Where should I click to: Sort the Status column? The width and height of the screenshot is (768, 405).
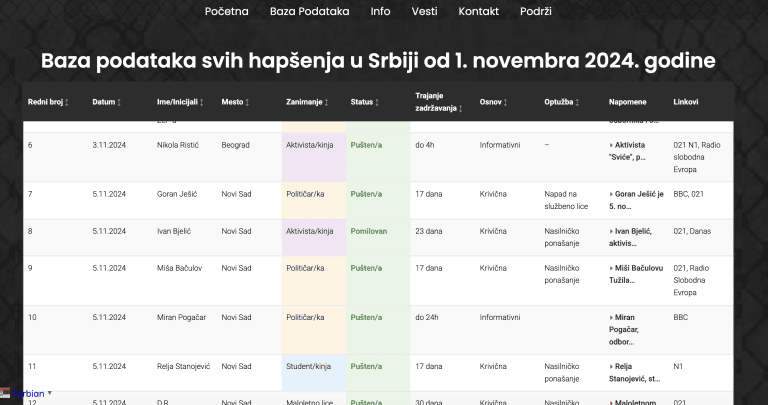click(x=378, y=103)
